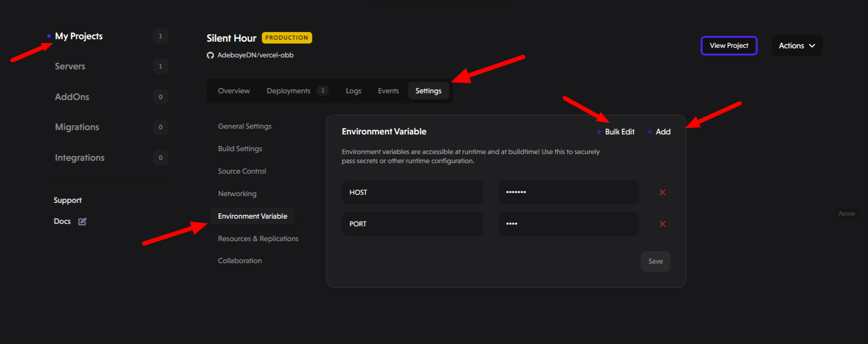Viewport: 868px width, 344px height.
Task: Click the Deployments count badge
Action: (323, 90)
